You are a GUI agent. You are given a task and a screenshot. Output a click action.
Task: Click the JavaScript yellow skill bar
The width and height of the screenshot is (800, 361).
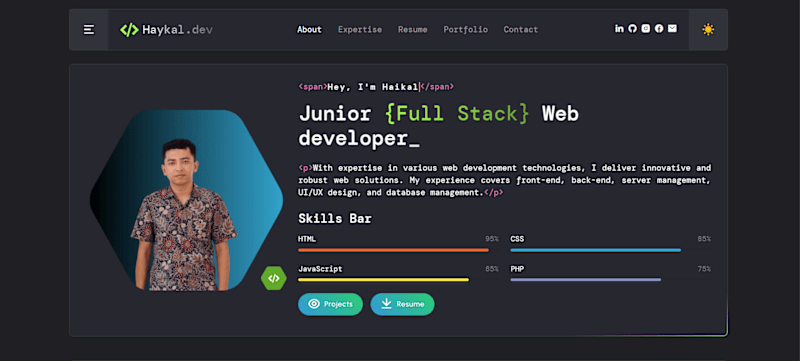(383, 279)
